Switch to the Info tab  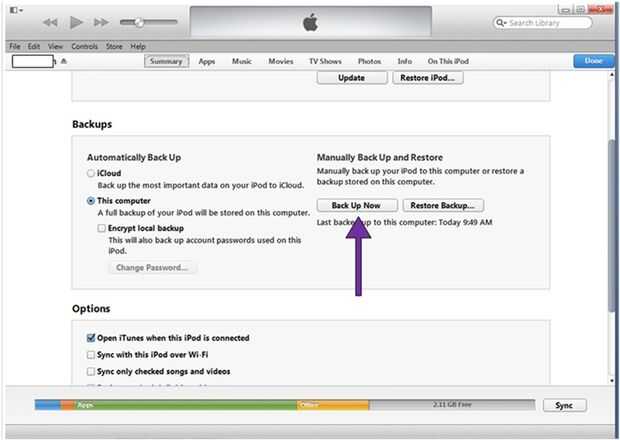[405, 61]
